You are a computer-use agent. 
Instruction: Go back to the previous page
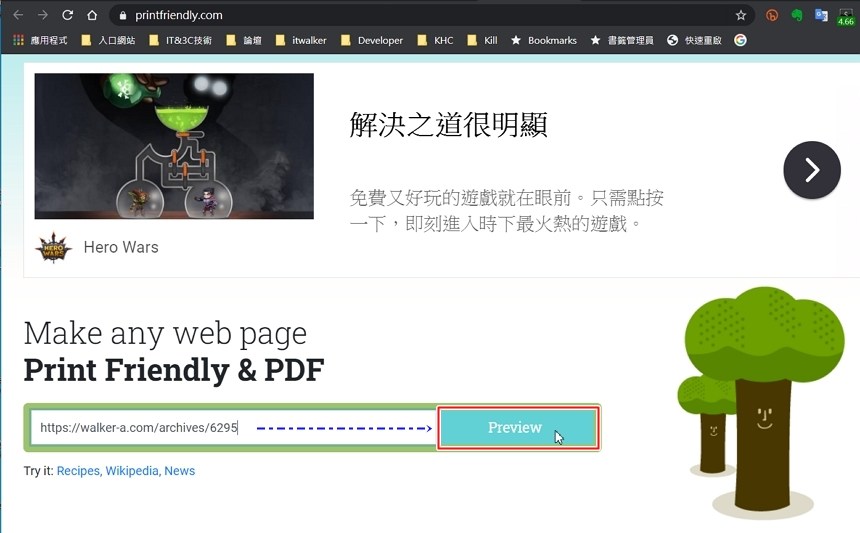pos(18,15)
